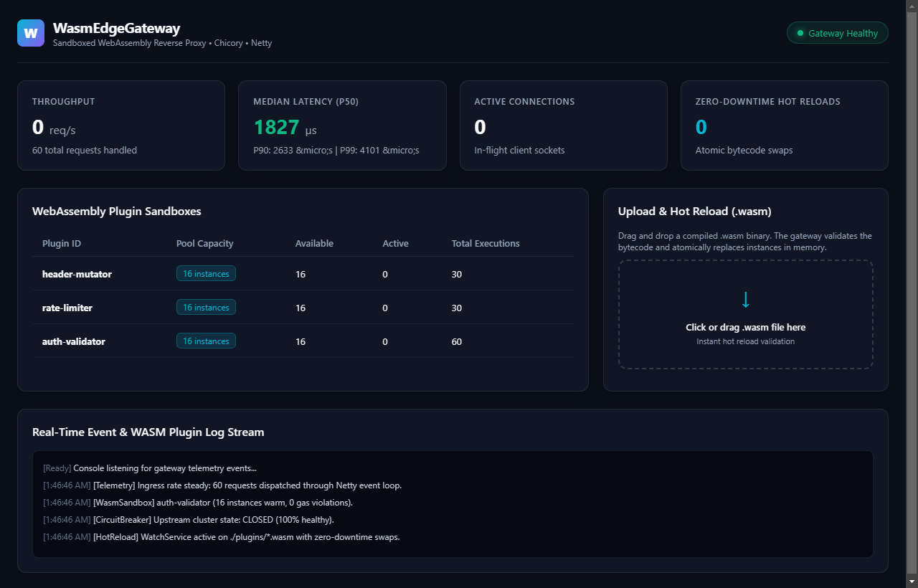
Task: Click the "Click or drag .wasm file here" text
Action: click(x=746, y=327)
